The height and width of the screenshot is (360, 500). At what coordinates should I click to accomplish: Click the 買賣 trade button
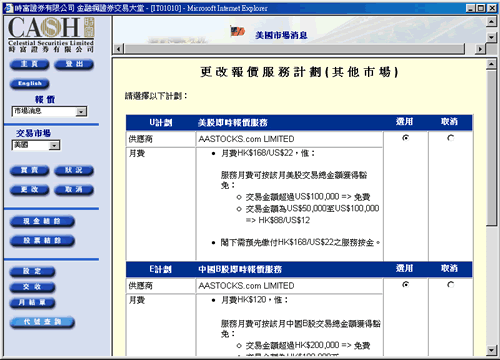[30, 170]
